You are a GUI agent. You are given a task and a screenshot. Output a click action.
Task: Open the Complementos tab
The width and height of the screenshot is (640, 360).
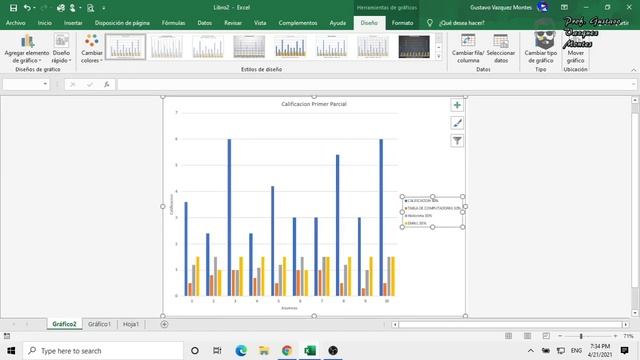point(298,23)
